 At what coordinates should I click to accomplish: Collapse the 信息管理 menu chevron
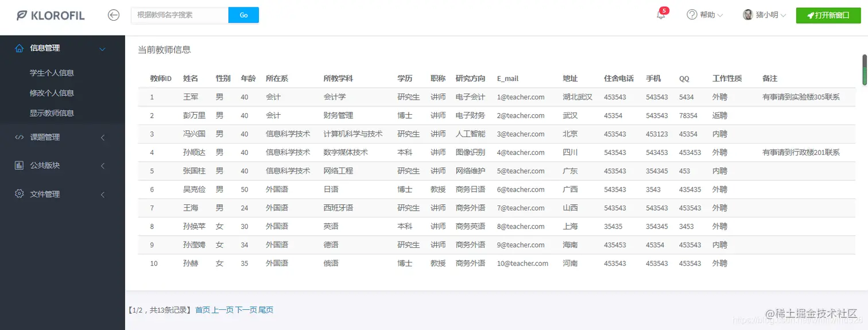pos(103,49)
